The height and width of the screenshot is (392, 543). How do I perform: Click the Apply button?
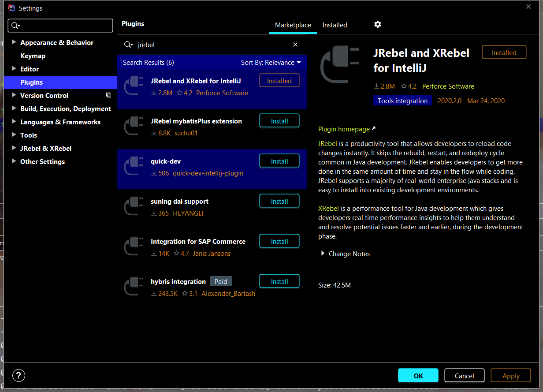(511, 376)
